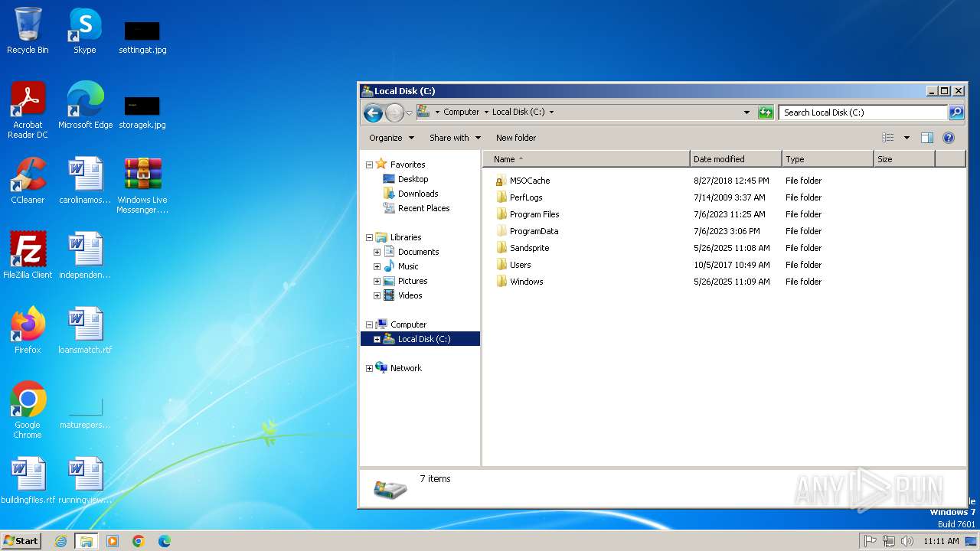This screenshot has width=980, height=551.
Task: Click the taskbar clock showing 11:11 AM
Action: pos(941,541)
